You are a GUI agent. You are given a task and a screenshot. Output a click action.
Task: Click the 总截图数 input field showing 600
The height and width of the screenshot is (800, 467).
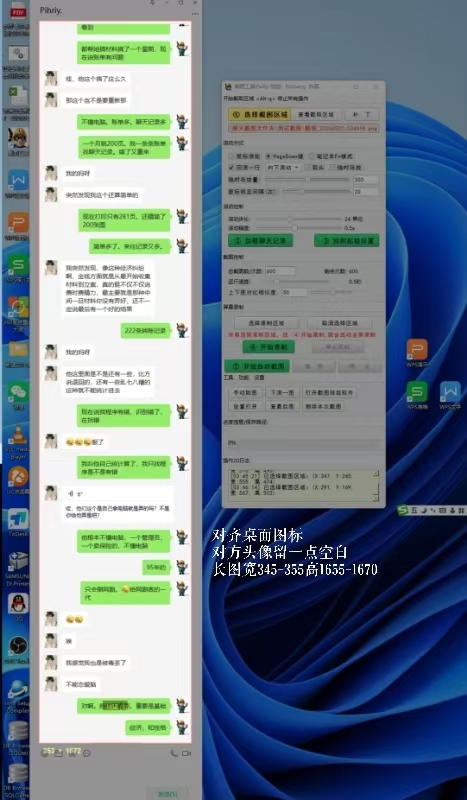(280, 271)
